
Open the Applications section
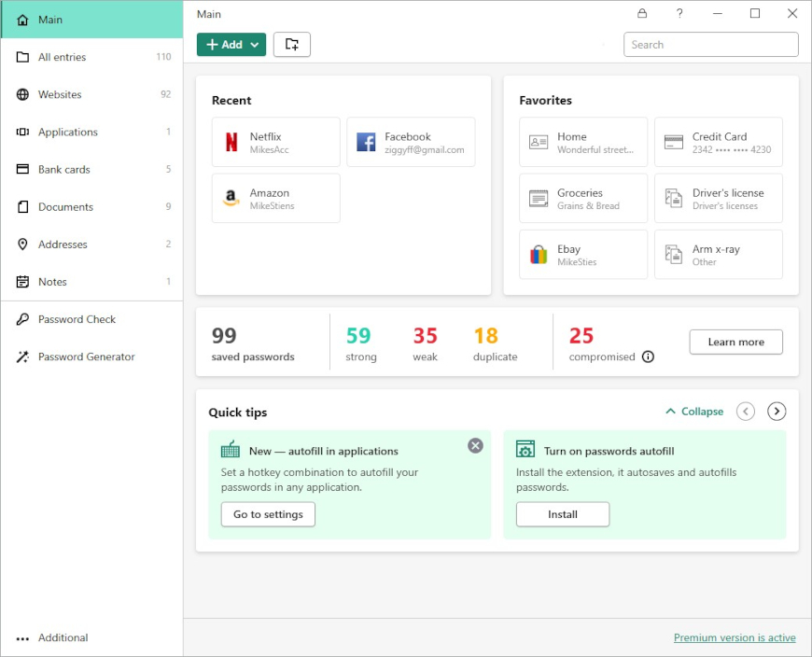pos(69,132)
